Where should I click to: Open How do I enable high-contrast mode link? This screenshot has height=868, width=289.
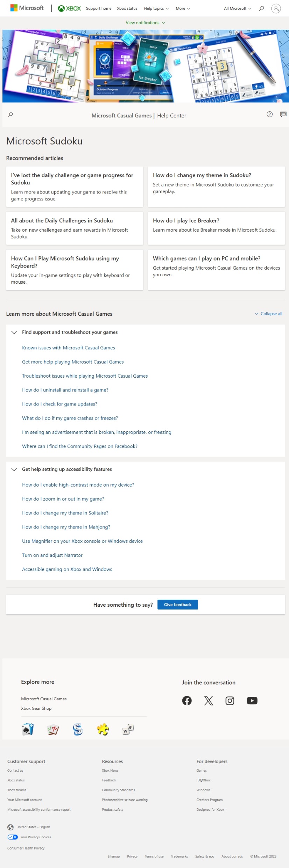(x=78, y=485)
